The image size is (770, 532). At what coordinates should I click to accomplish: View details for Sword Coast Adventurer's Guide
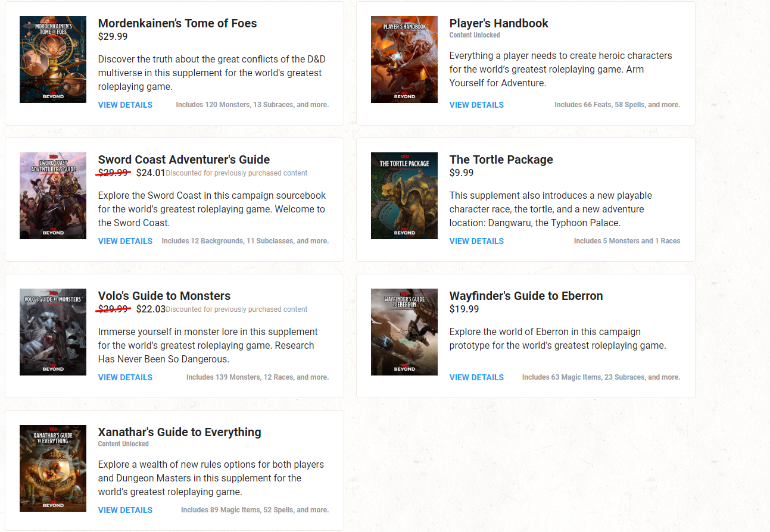pyautogui.click(x=125, y=241)
